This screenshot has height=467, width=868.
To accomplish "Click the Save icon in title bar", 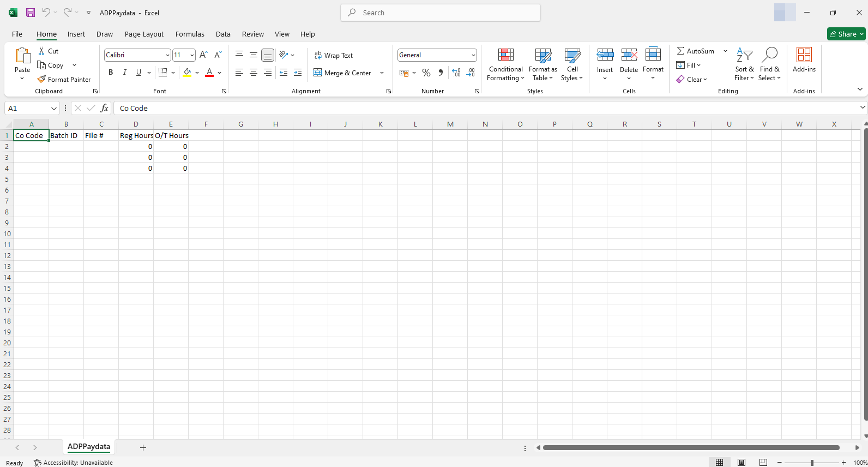I will pos(31,13).
